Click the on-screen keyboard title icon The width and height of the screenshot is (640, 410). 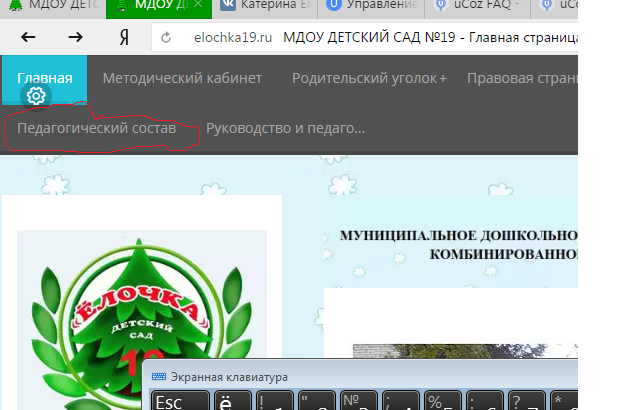coord(159,377)
